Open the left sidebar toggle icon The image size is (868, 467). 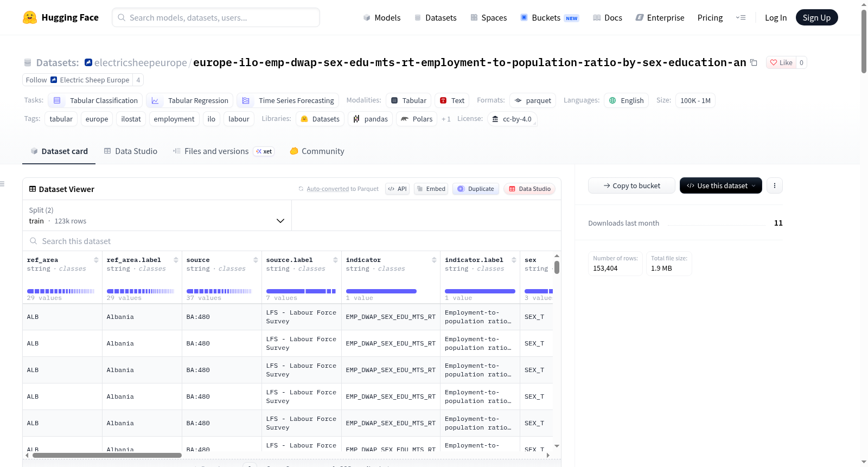coord(3,184)
